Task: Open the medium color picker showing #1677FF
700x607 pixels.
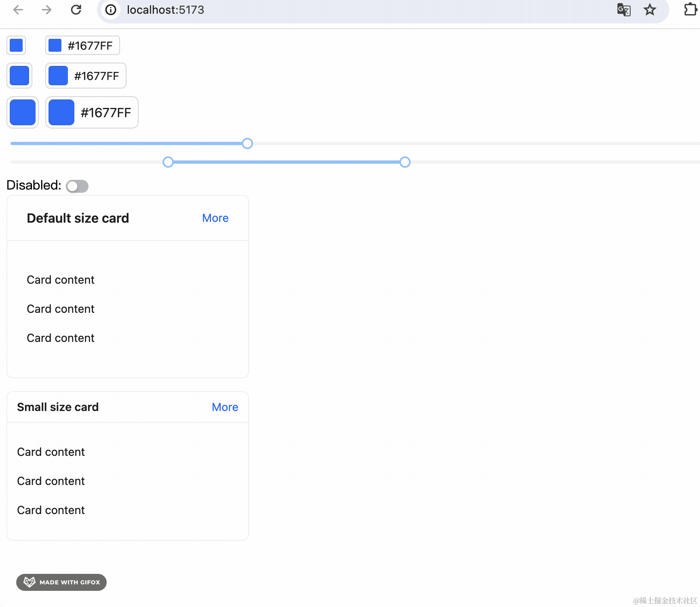Action: pyautogui.click(x=86, y=76)
